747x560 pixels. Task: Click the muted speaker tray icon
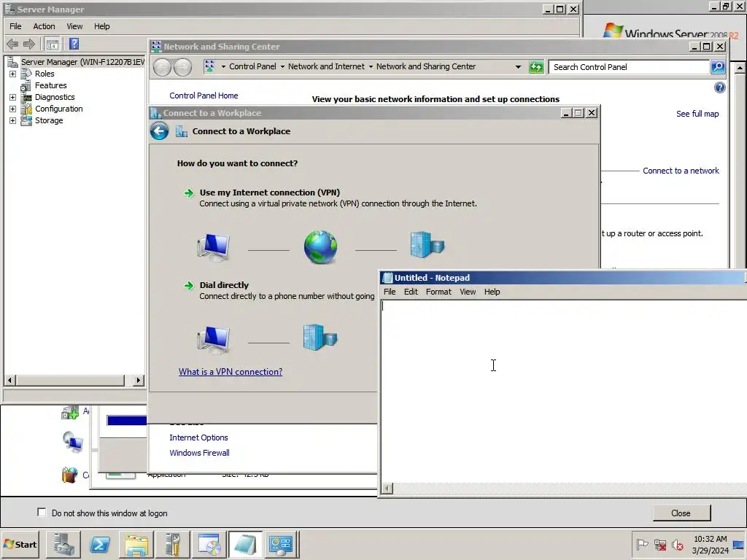coord(677,544)
